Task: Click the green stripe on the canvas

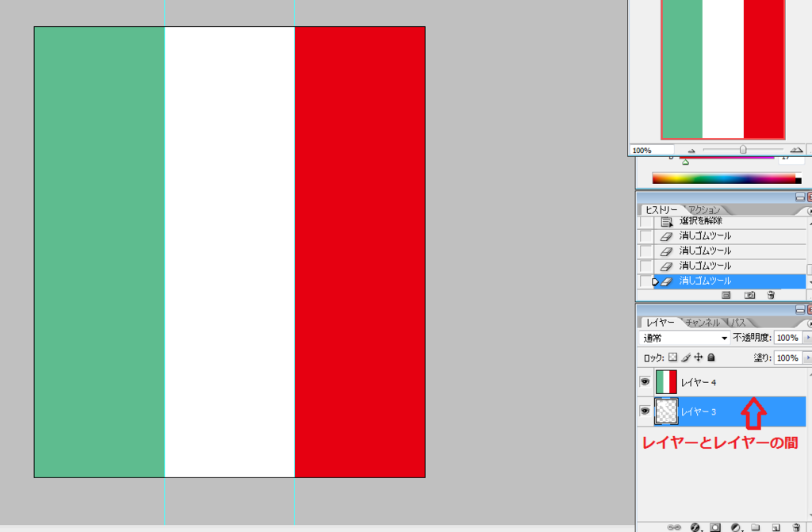Action: (x=99, y=252)
